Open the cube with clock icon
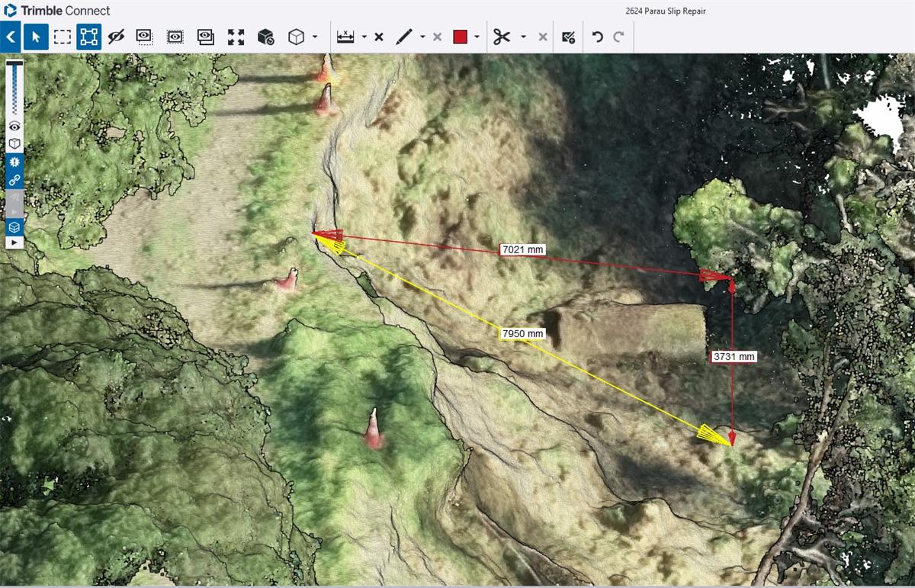 pyautogui.click(x=265, y=37)
